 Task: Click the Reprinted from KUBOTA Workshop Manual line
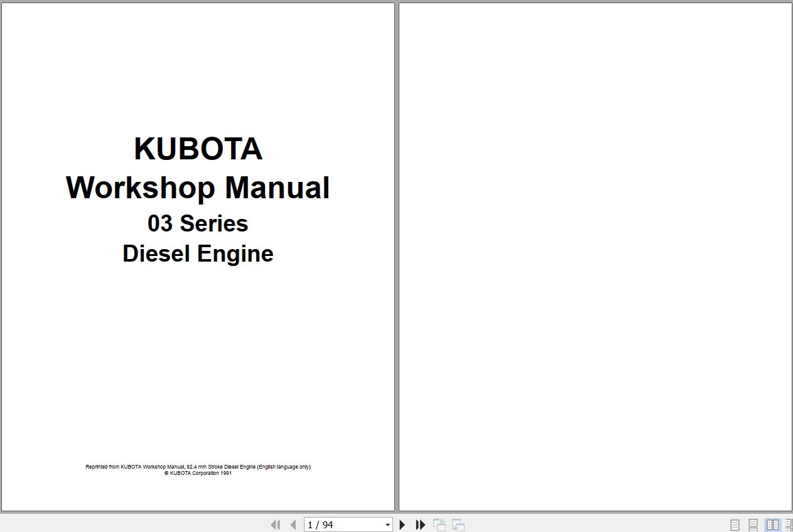click(198, 467)
